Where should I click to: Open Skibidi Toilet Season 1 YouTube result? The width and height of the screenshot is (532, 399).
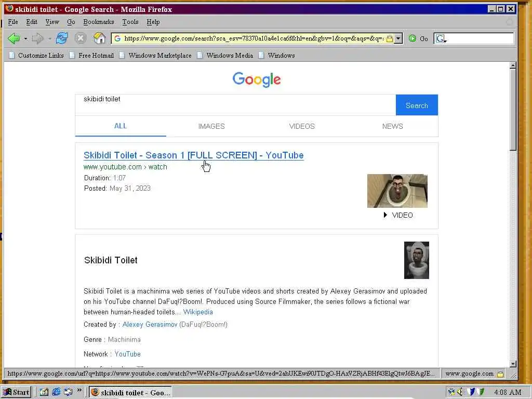(x=194, y=155)
